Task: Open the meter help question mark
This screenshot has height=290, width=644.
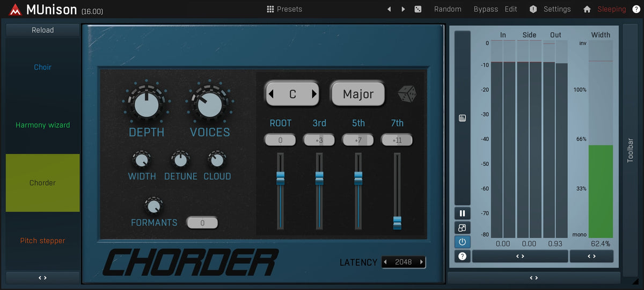Action: click(x=463, y=257)
